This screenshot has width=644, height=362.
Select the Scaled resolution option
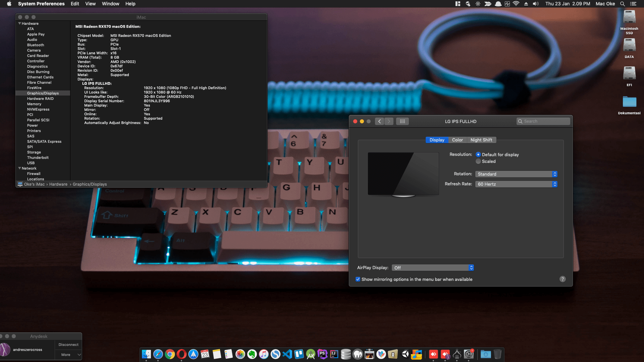click(x=478, y=161)
